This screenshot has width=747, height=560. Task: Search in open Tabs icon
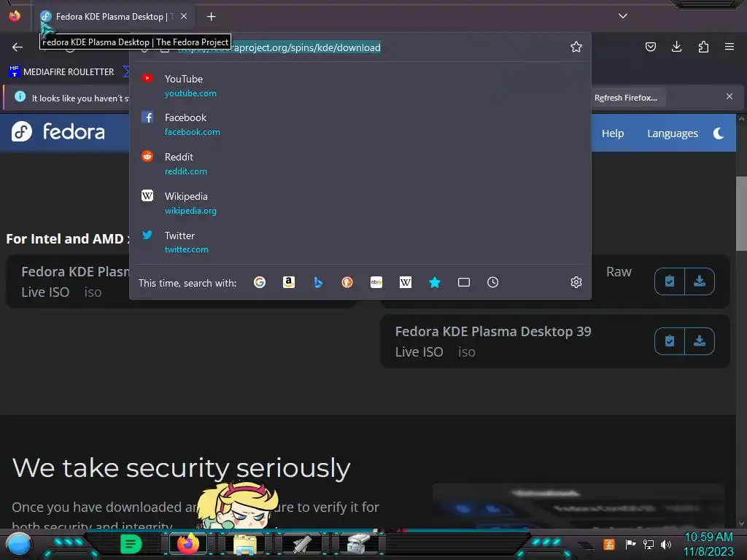[x=464, y=282]
